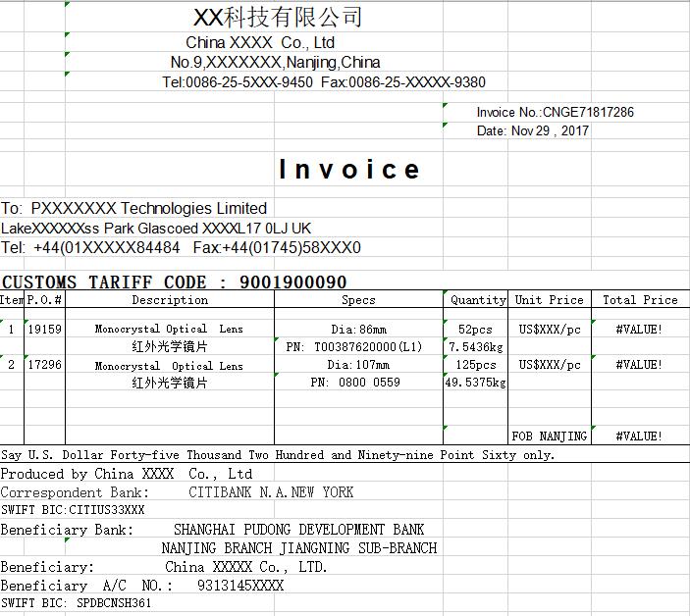Image resolution: width=690 pixels, height=616 pixels.
Task: Select the '49.5375kg' weight cell
Action: tap(476, 383)
